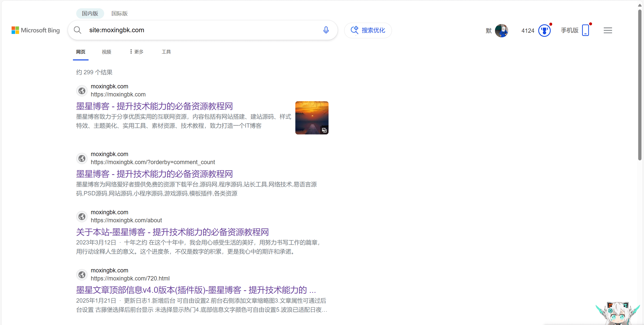This screenshot has height=325, width=644.
Task: Click the https://moxingbk.com URL text
Action: click(118, 94)
